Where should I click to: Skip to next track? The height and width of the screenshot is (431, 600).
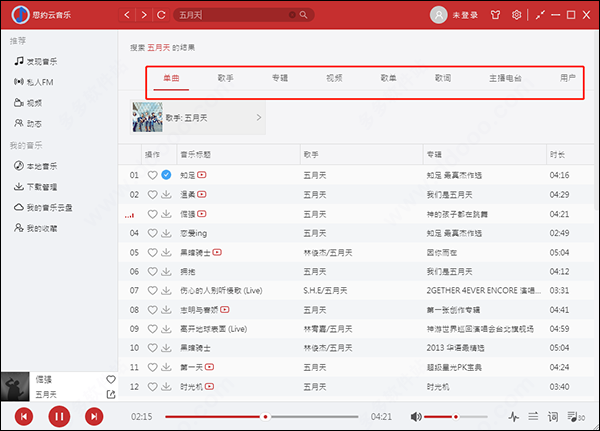[94, 416]
